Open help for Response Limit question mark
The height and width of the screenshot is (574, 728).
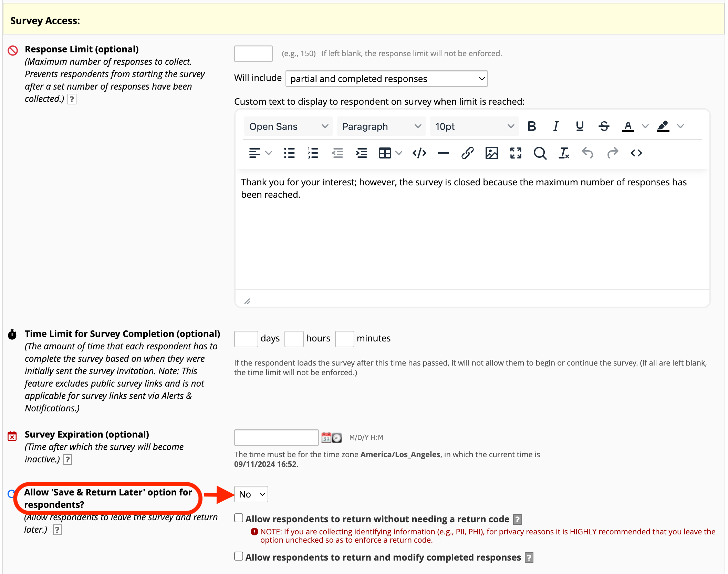(x=72, y=99)
